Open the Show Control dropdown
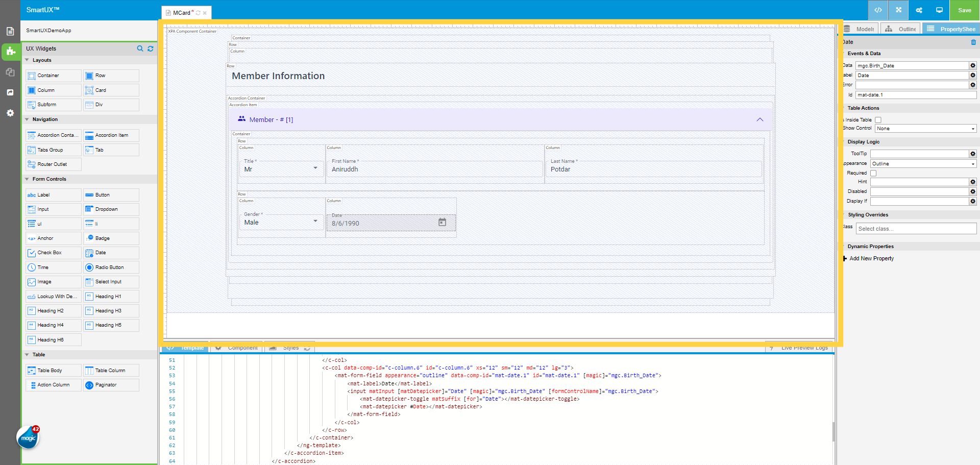Image resolution: width=980 pixels, height=465 pixels. coord(925,129)
